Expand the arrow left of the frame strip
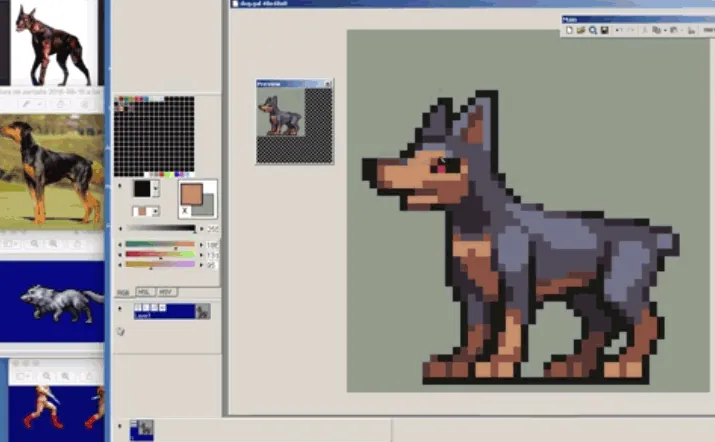Screen dimensions: 715x442 tap(120, 426)
